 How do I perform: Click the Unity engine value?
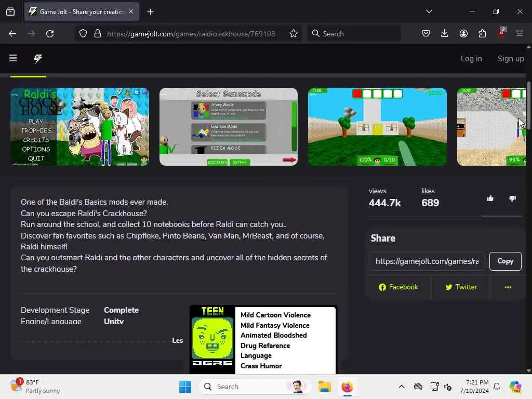(114, 321)
